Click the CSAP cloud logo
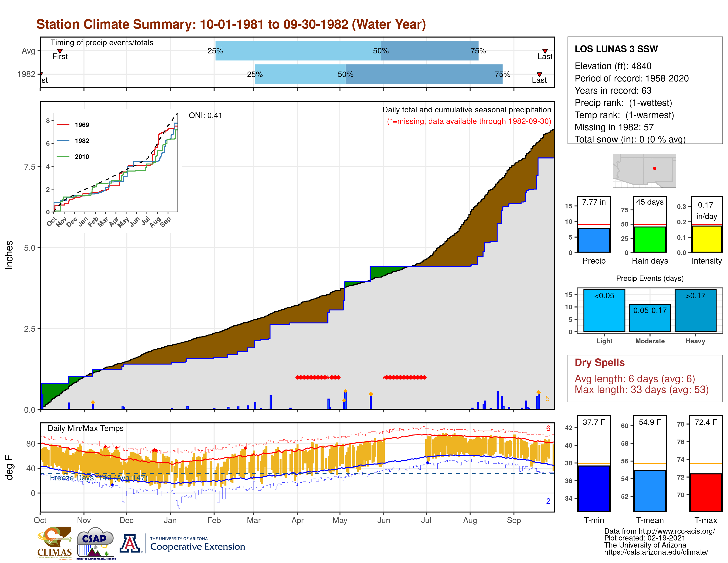Screen dimensions: 728x563 (96, 543)
